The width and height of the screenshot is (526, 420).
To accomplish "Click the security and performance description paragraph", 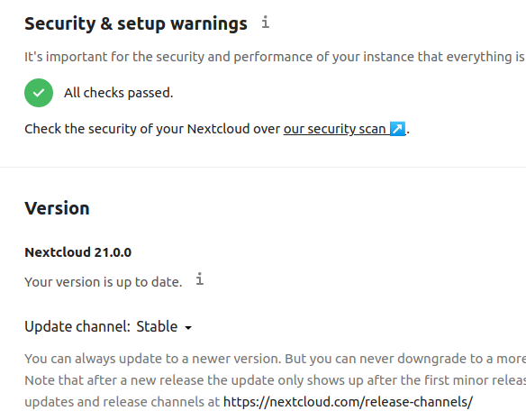I will coord(275,57).
